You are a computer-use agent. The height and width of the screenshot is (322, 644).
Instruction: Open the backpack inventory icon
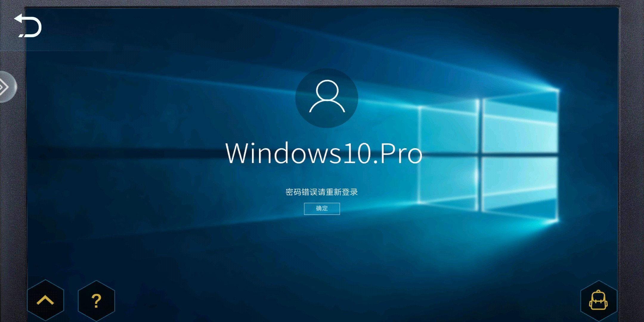[x=598, y=301]
